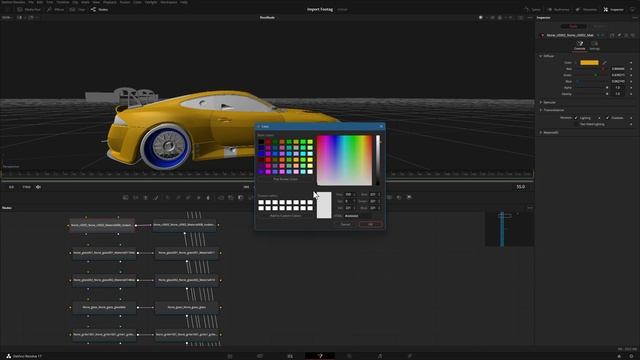Switch to Inspector Controls tab

click(x=580, y=45)
